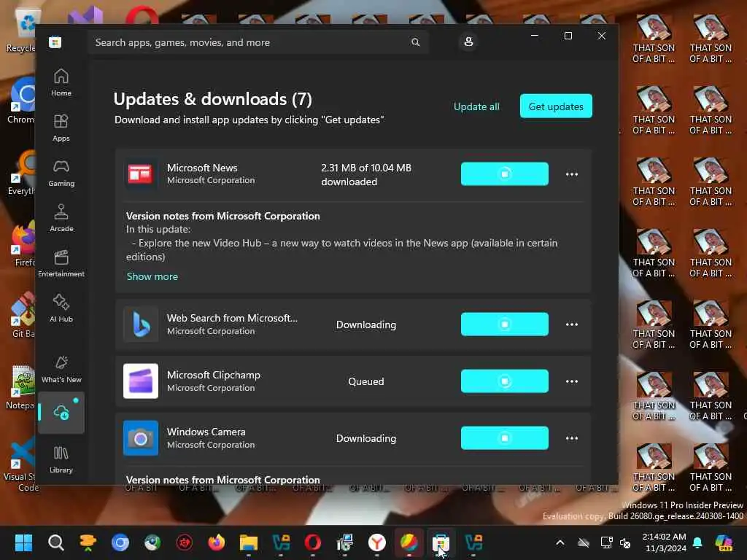Open the Home section in Store sidebar
The width and height of the screenshot is (747, 560).
(x=61, y=82)
